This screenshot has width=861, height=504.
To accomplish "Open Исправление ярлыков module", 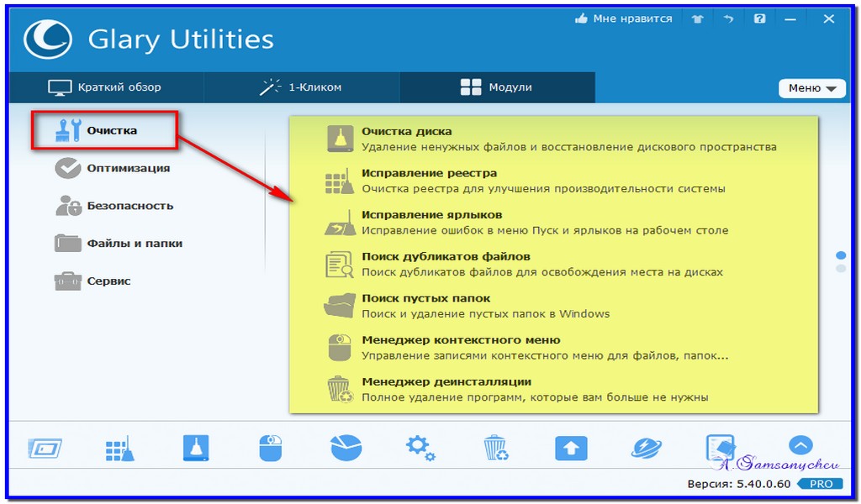I will (x=526, y=223).
